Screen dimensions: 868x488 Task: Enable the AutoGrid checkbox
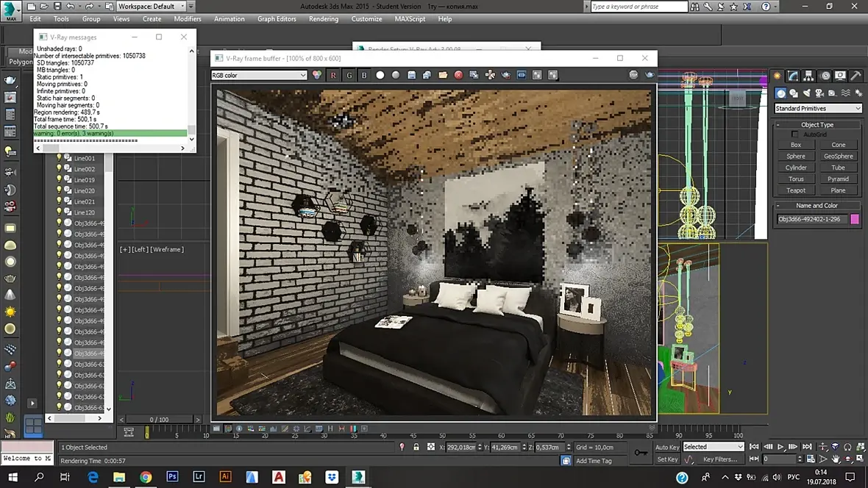794,134
